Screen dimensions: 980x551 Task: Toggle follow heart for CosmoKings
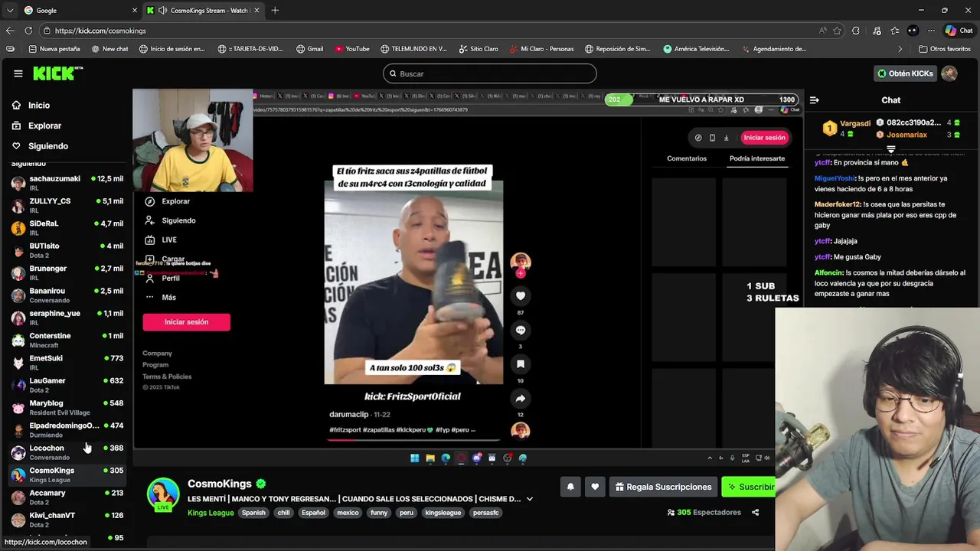[x=595, y=487]
